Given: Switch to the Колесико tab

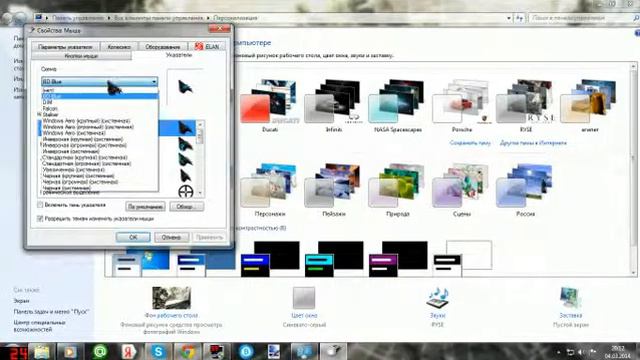Looking at the screenshot, I should pyautogui.click(x=119, y=47).
